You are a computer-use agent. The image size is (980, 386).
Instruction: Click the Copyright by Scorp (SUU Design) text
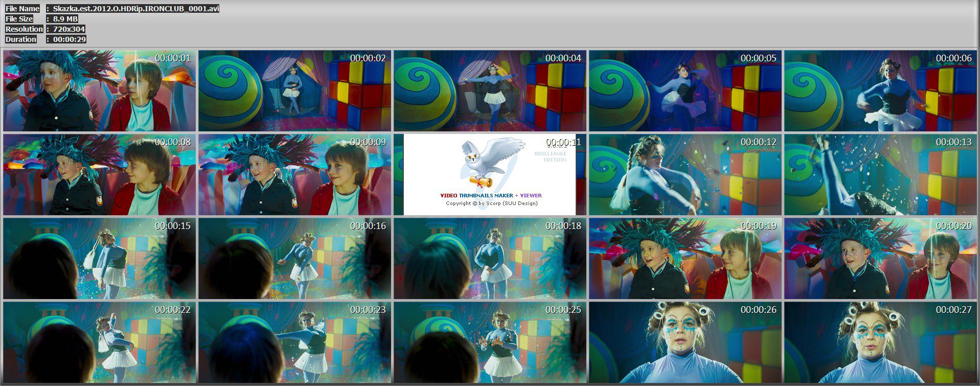492,203
